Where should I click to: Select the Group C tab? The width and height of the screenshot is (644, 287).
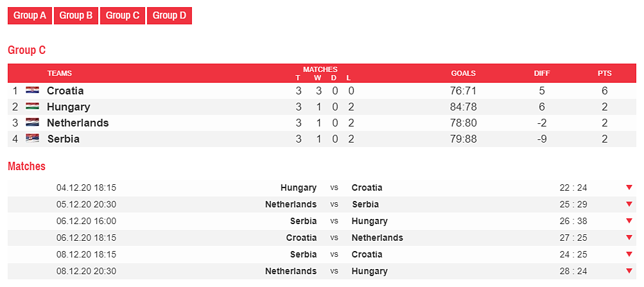(x=123, y=16)
